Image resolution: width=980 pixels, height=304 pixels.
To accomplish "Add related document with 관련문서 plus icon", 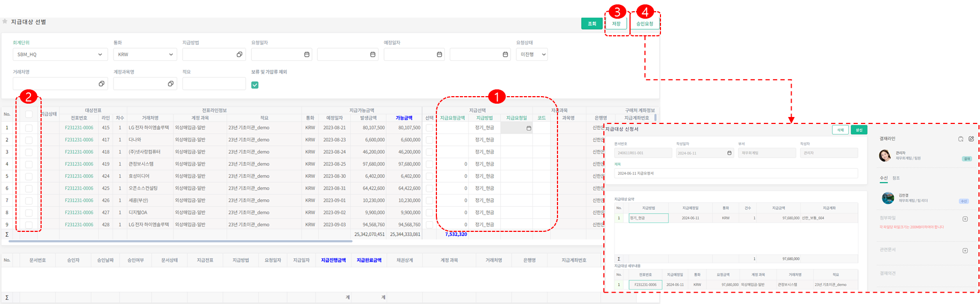I will pos(965,251).
